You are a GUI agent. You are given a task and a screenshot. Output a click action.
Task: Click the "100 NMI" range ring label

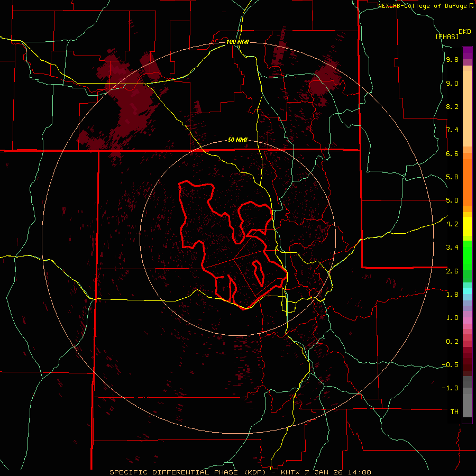[x=237, y=42]
